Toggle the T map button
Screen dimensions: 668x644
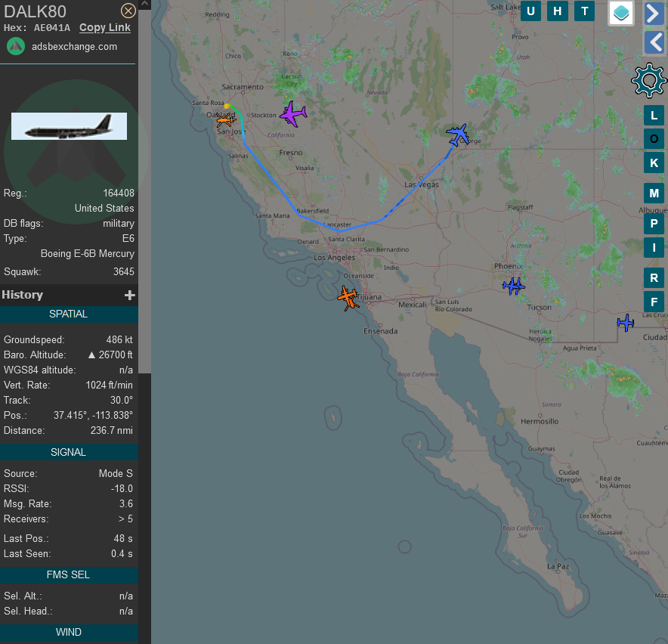pos(585,11)
